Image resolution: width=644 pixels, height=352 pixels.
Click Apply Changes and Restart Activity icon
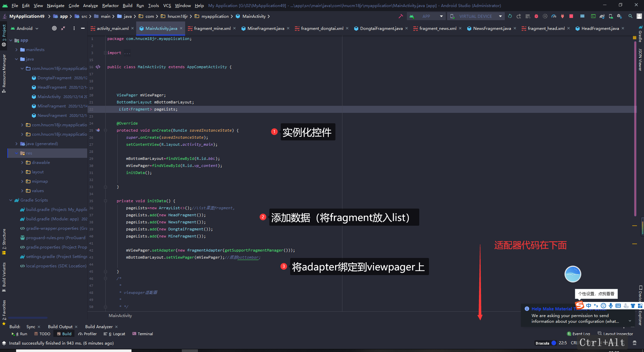pos(519,16)
